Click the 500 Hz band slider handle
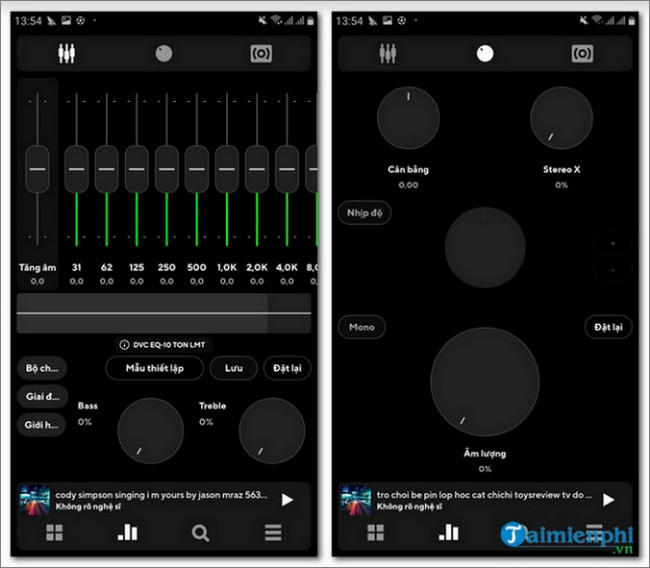Image resolution: width=650 pixels, height=568 pixels. pos(196,169)
